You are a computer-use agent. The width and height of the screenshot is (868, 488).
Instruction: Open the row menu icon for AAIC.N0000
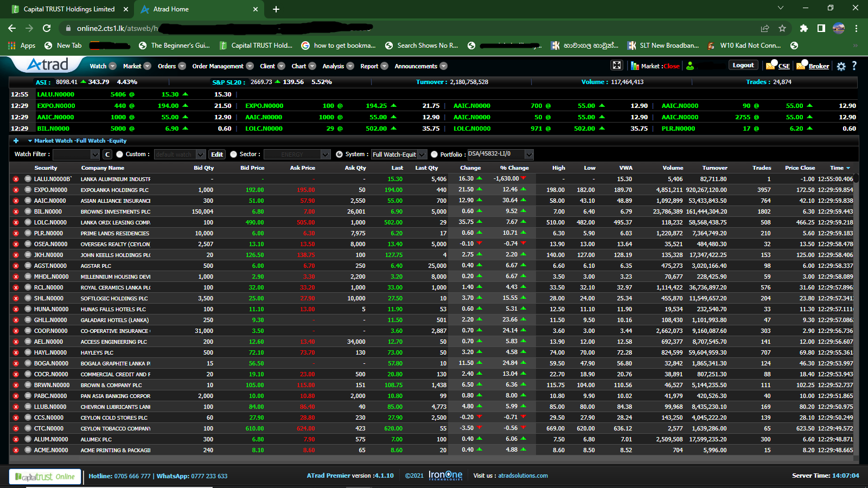click(28, 201)
